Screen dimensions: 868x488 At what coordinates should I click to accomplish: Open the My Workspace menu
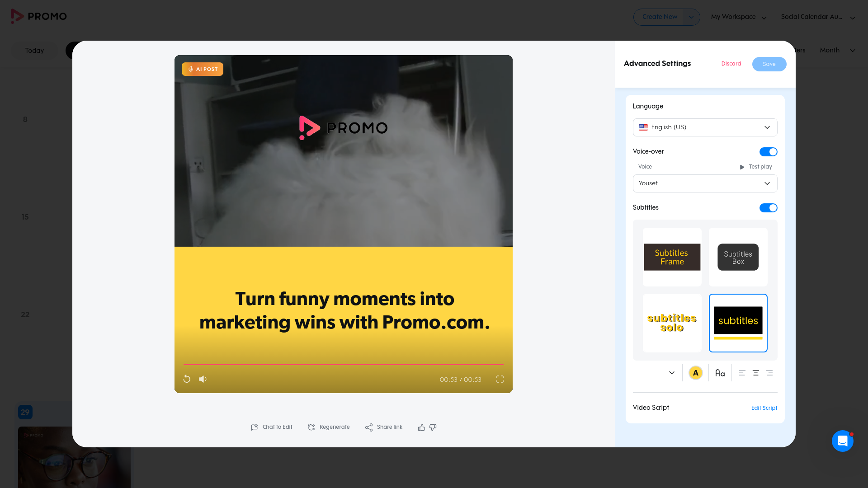coord(739,17)
